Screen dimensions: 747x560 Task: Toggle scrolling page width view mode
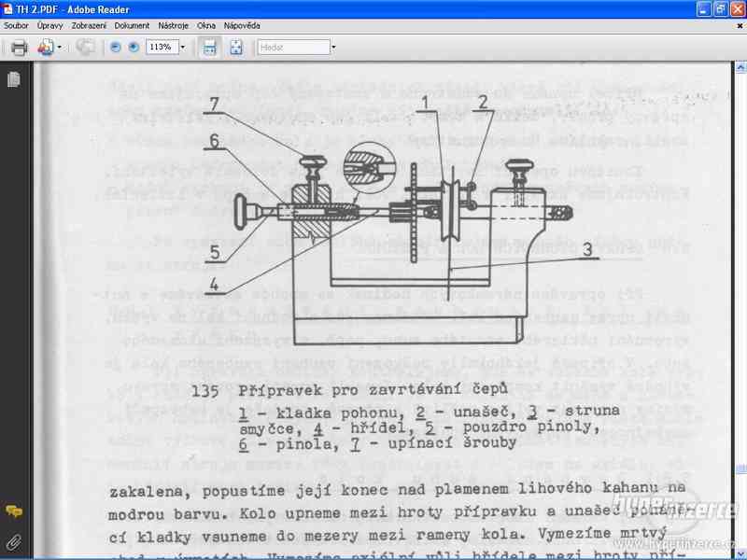210,47
